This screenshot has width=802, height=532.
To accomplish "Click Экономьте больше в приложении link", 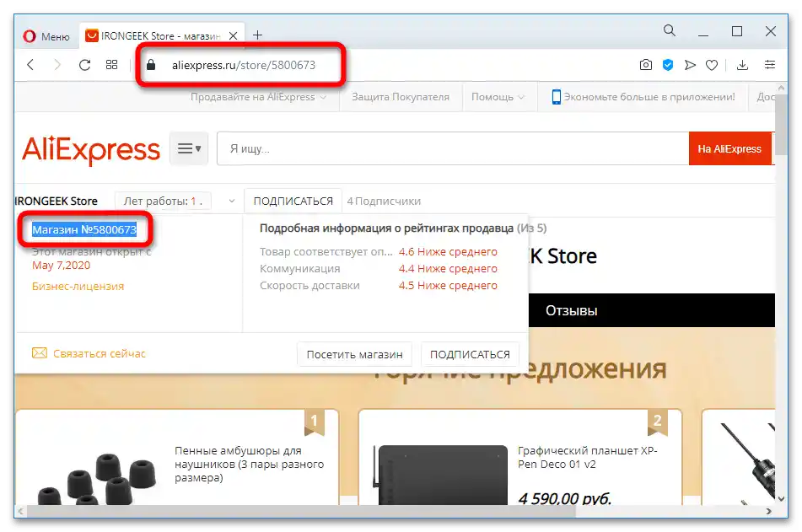I will [649, 97].
